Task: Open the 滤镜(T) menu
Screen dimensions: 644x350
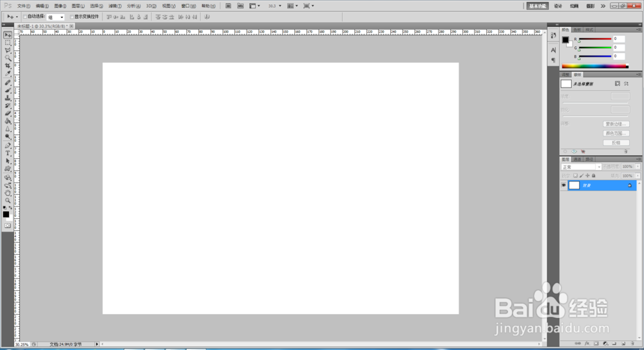Action: tap(115, 6)
